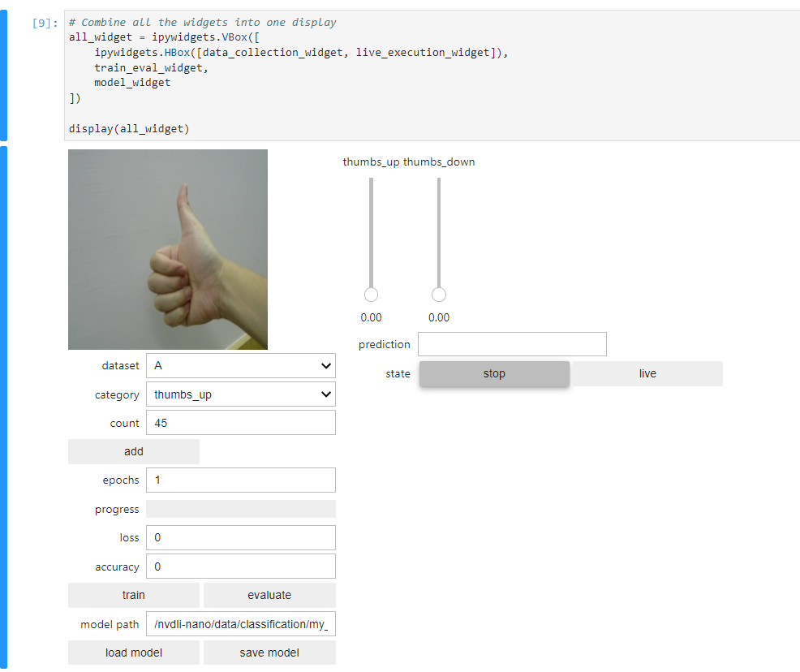Viewport: 800px width, 672px height.
Task: Click the camera preview thumbs-up image
Action: click(168, 249)
